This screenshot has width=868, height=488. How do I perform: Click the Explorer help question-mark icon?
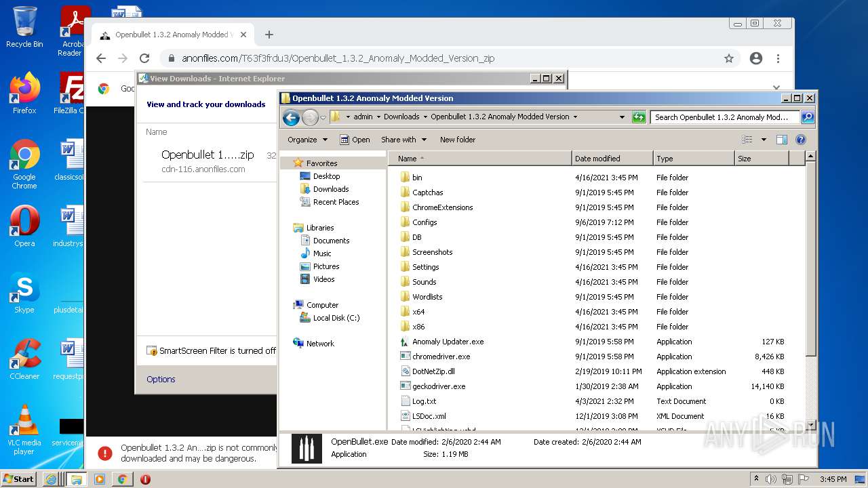[800, 140]
